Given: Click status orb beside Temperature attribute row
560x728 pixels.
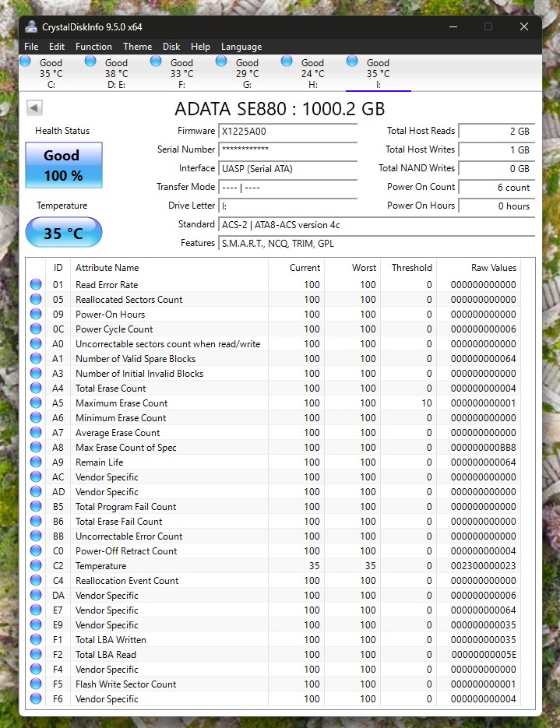Looking at the screenshot, I should click(36, 566).
